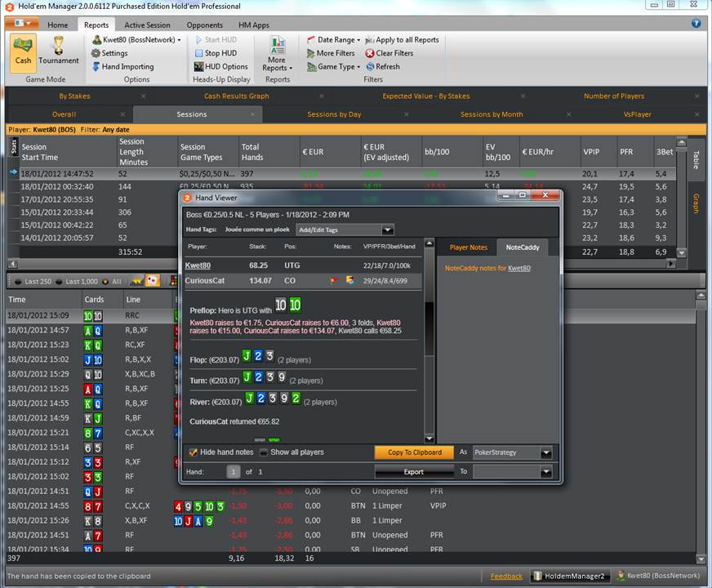
Task: Select Last 1,000 hands radio option
Action: (x=59, y=282)
